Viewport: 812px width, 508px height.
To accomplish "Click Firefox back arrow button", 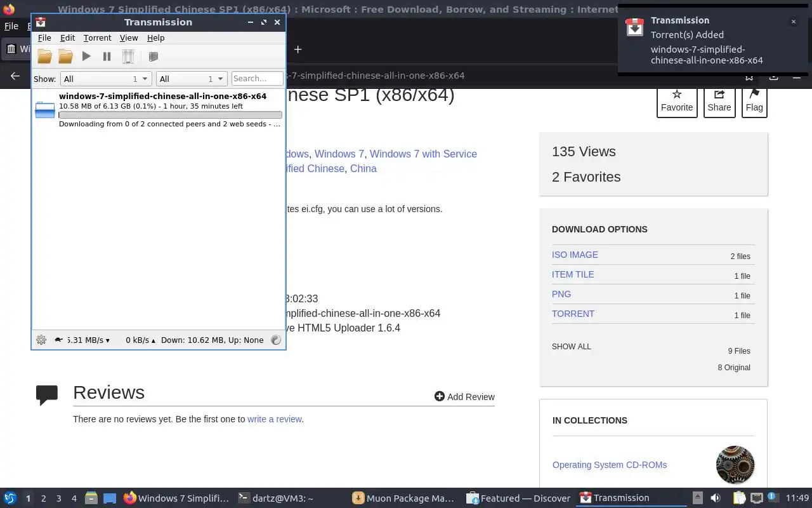I will pos(15,76).
